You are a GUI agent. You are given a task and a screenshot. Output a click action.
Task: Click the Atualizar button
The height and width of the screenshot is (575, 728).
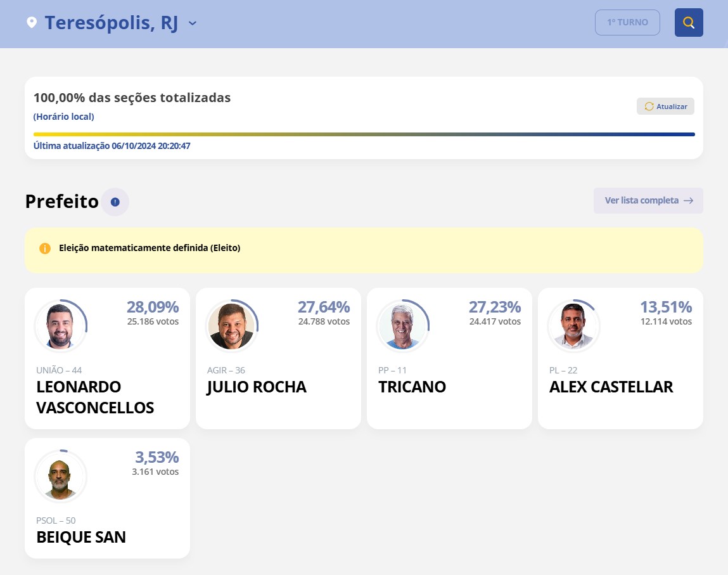pos(665,107)
